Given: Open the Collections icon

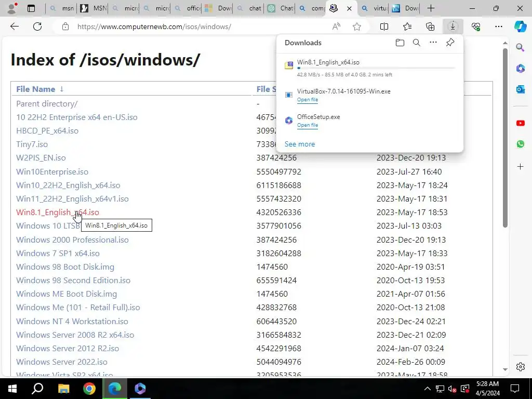Looking at the screenshot, I should tap(430, 26).
